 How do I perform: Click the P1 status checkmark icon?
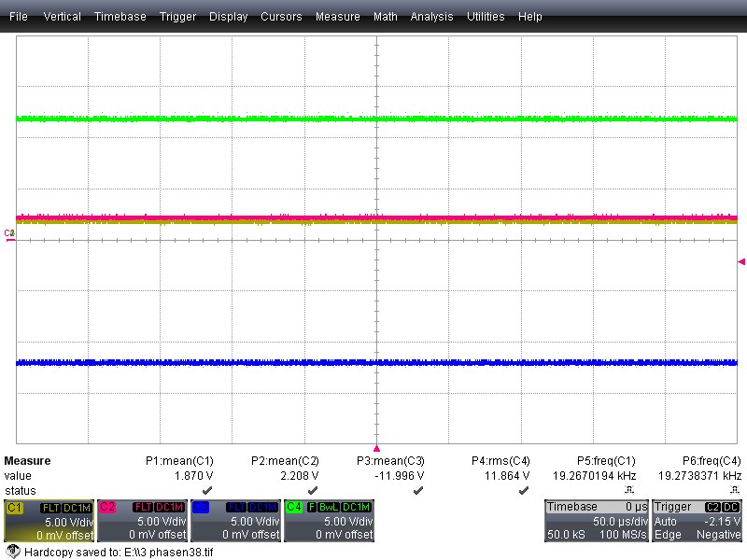tap(207, 490)
